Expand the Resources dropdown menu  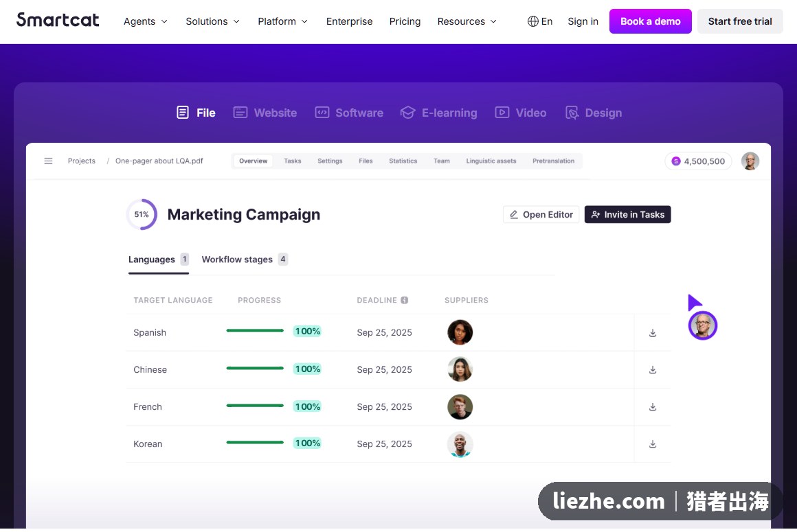click(x=467, y=21)
